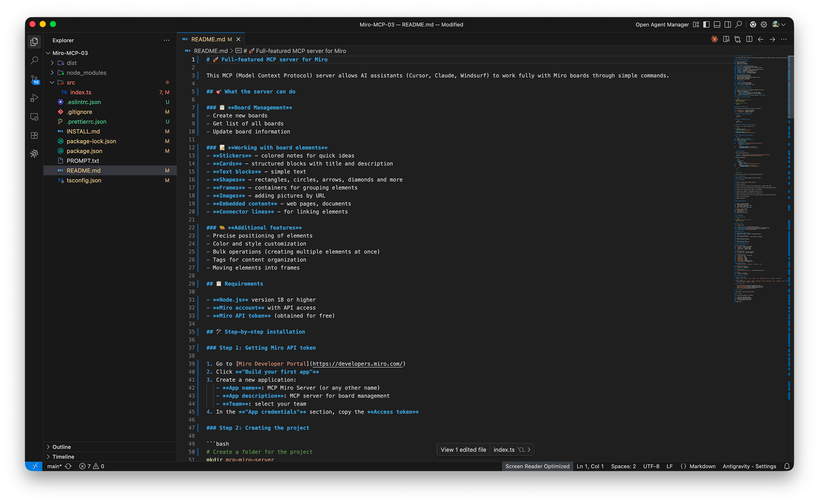Open Source Control showing 10 pending changes
This screenshot has height=504, width=819.
pyautogui.click(x=34, y=80)
